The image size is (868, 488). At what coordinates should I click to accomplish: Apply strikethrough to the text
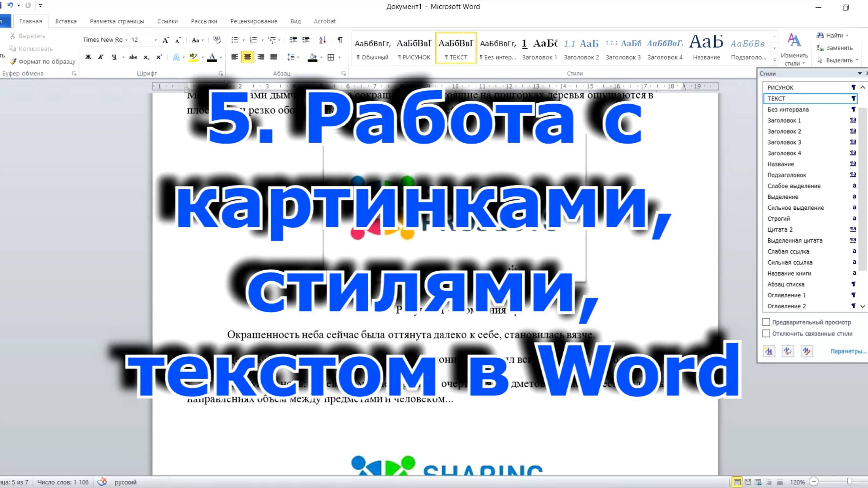click(x=133, y=57)
